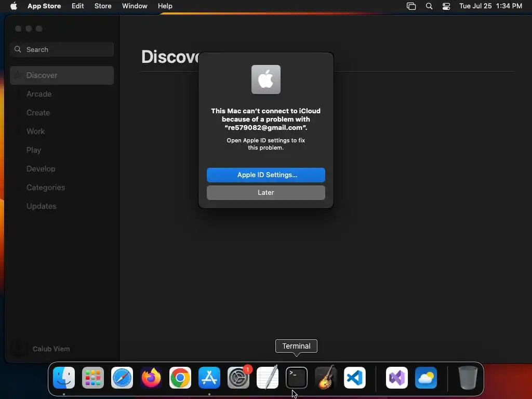
Task: Click the date and time in menu bar
Action: click(x=490, y=6)
